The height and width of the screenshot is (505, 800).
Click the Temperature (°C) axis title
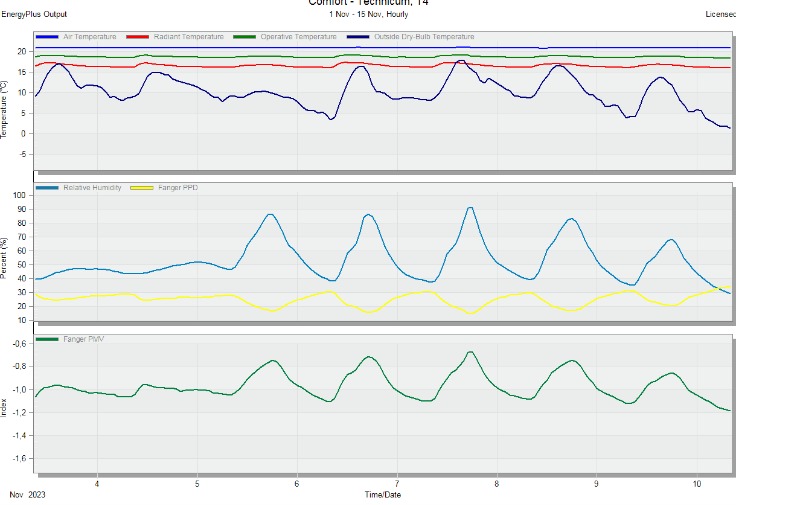[6, 100]
